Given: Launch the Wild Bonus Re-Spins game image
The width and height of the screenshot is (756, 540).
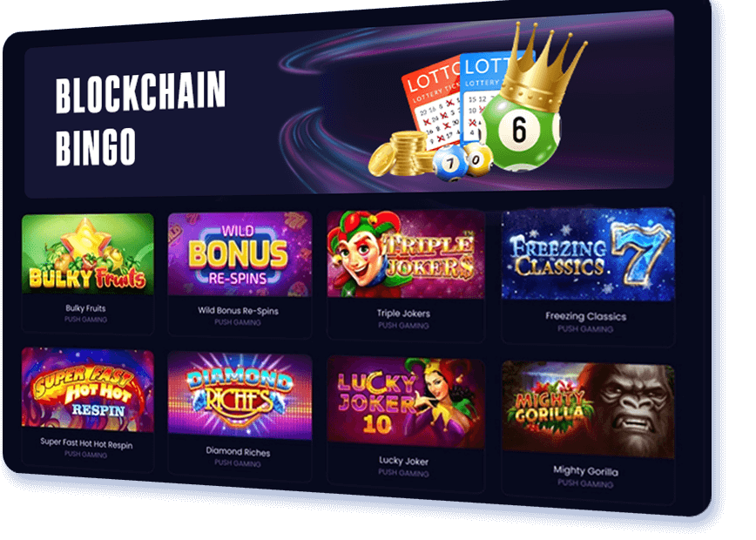Looking at the screenshot, I should pyautogui.click(x=240, y=254).
